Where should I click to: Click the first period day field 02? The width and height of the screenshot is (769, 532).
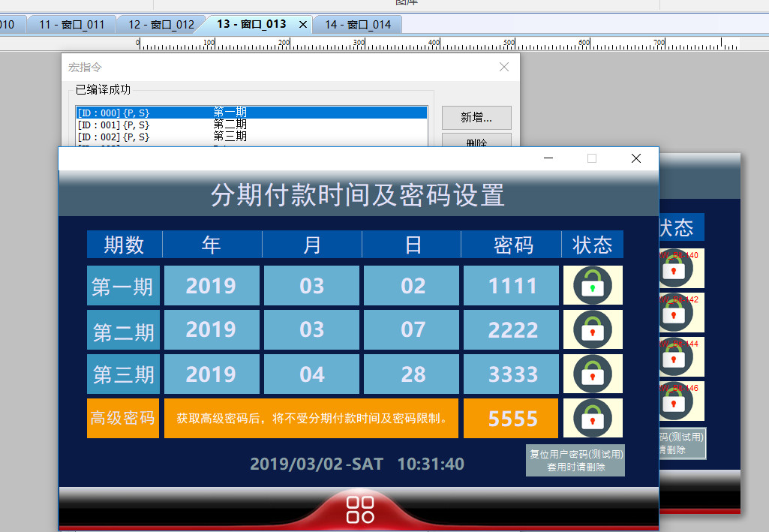(x=413, y=286)
